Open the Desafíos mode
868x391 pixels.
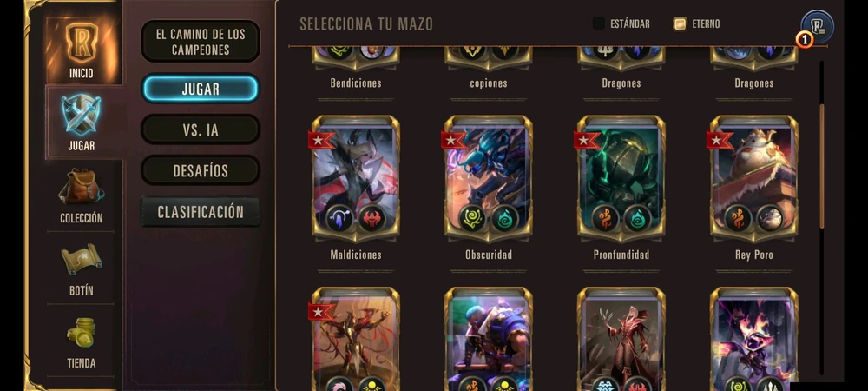201,170
